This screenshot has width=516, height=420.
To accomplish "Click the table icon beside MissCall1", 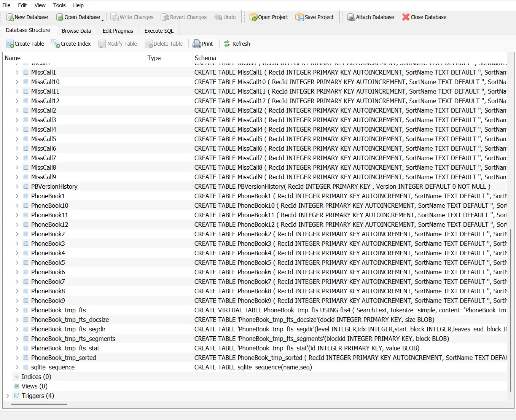I will click(26, 72).
